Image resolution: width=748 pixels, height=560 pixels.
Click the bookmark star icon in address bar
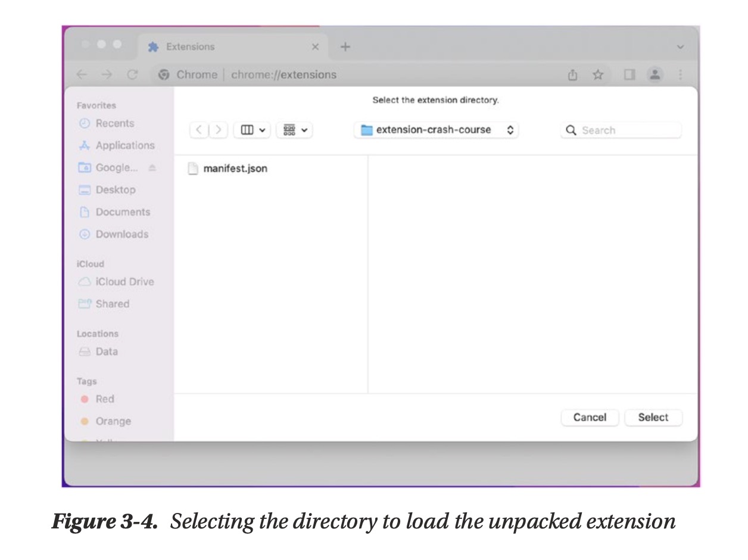[598, 74]
